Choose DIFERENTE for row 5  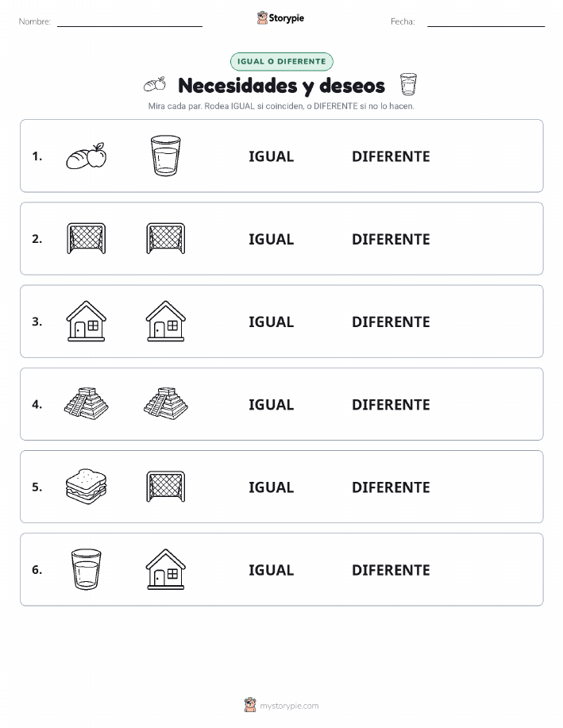coord(391,487)
